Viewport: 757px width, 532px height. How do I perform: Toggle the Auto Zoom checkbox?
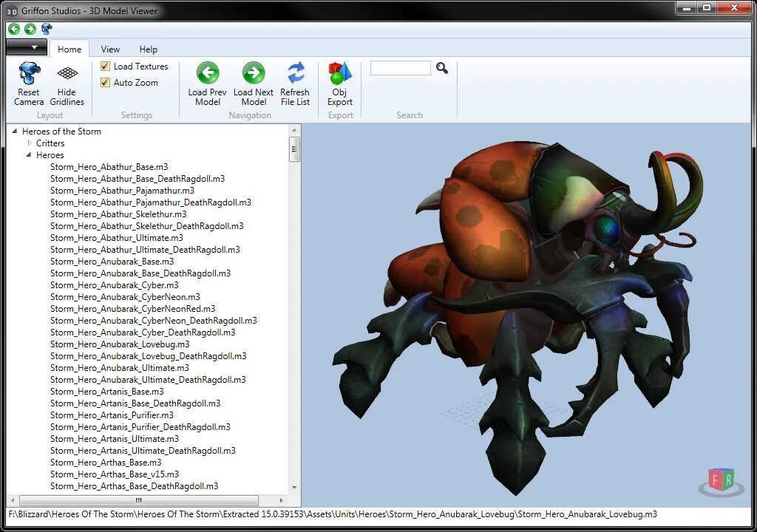click(105, 83)
